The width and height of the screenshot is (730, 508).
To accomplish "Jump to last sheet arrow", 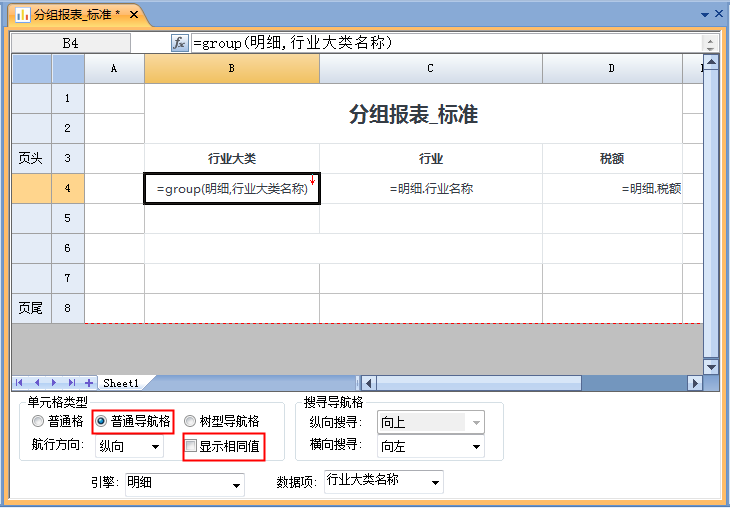I will [x=72, y=383].
